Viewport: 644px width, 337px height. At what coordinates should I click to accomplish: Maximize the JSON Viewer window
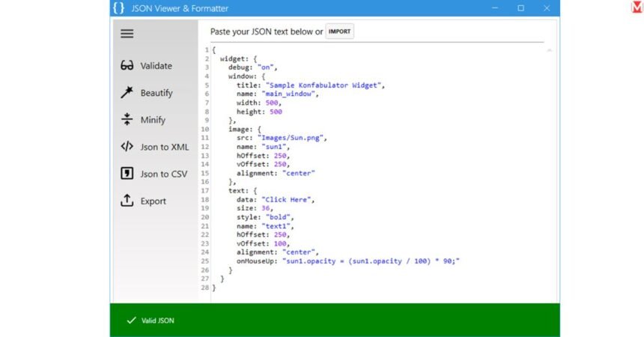pyautogui.click(x=520, y=7)
